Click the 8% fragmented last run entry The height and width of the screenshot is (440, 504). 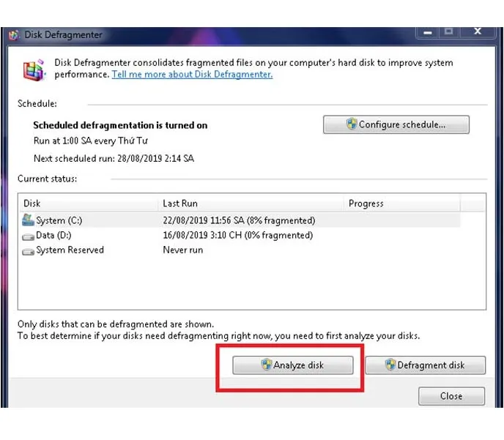tap(239, 220)
